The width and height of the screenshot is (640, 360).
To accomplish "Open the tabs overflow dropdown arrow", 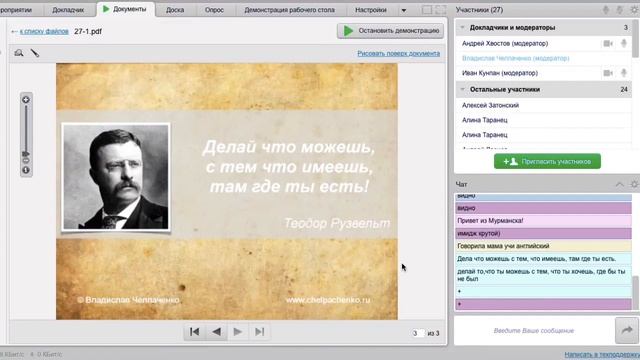I will 404,10.
